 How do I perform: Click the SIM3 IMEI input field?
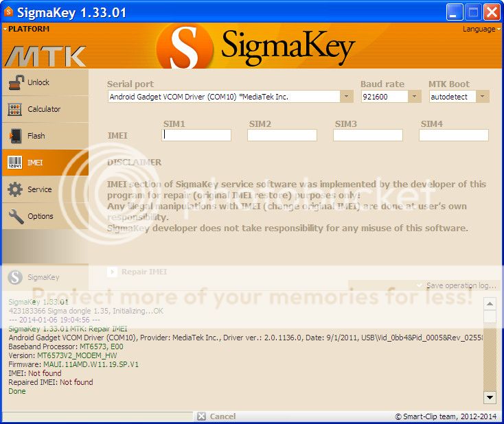[x=368, y=135]
